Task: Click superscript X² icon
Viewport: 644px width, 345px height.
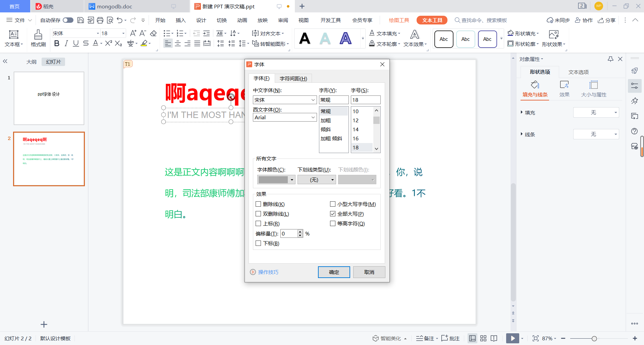Action: pyautogui.click(x=108, y=44)
